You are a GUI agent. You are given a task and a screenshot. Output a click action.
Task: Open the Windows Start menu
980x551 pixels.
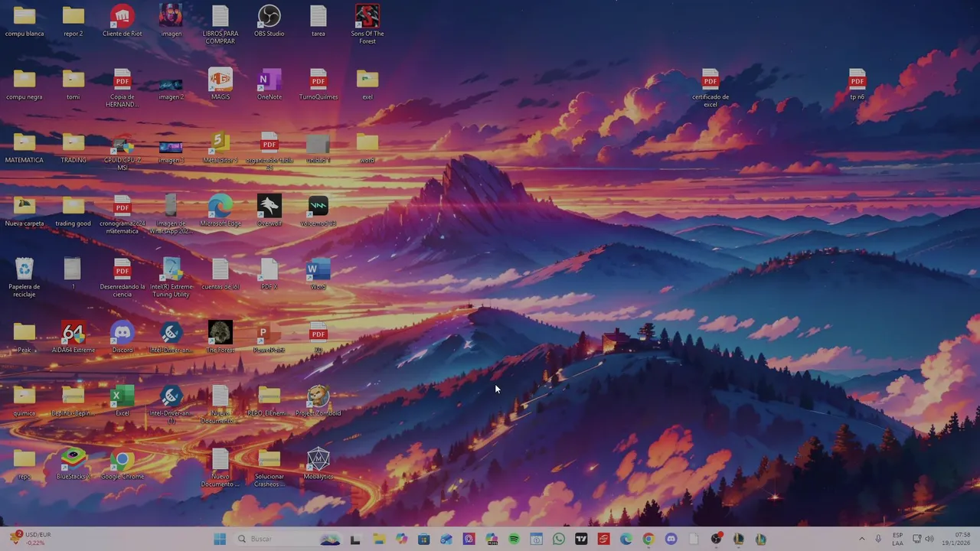[220, 539]
